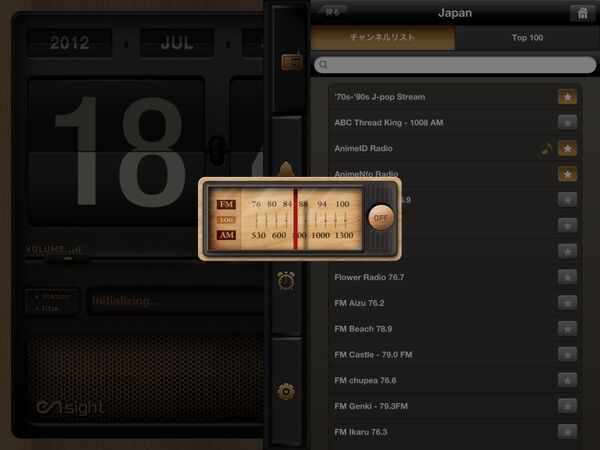Open the bell icon in the sidebar
600x450 pixels.
tap(286, 168)
